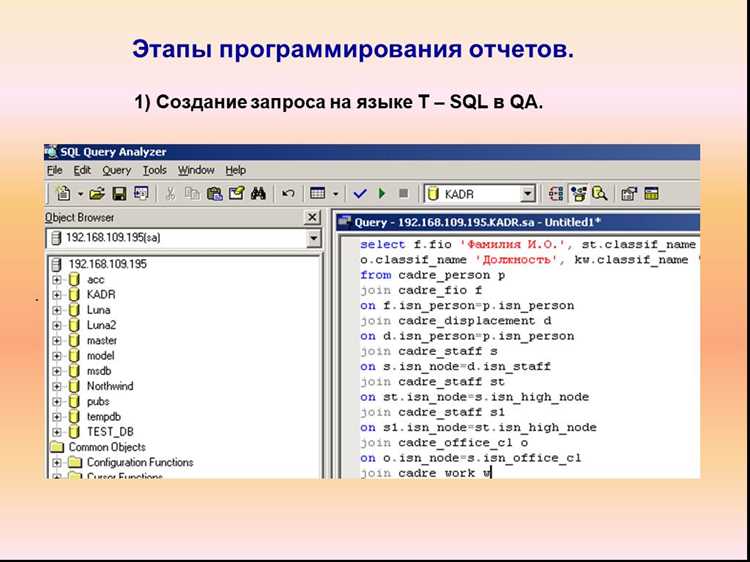The height and width of the screenshot is (562, 750).
Task: Open the Query menu
Action: pos(116,170)
